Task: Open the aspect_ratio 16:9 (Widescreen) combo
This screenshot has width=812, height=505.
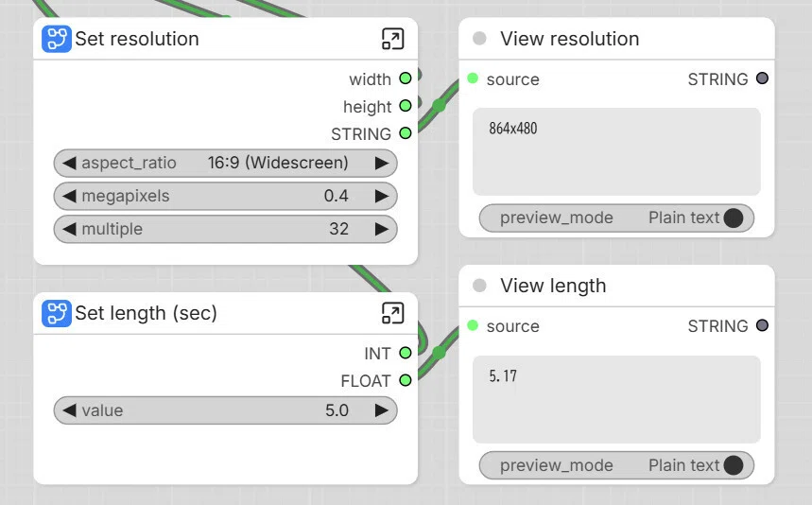Action: pyautogui.click(x=225, y=164)
